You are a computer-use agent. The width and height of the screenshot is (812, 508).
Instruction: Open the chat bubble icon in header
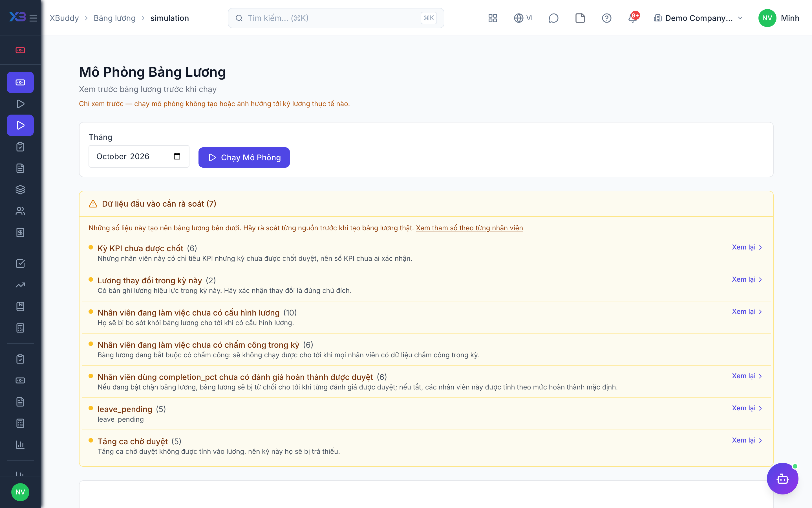(553, 18)
